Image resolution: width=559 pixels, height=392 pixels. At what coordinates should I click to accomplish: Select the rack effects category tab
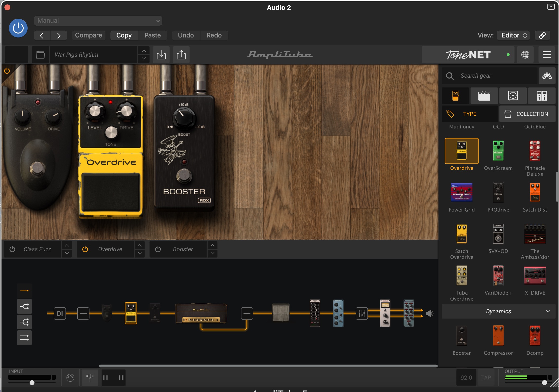(542, 96)
